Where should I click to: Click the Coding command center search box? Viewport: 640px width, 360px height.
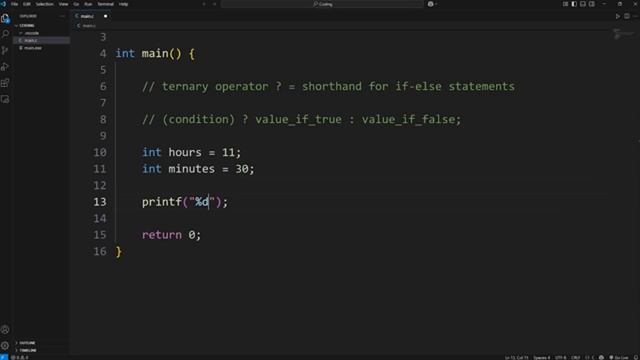coord(322,4)
